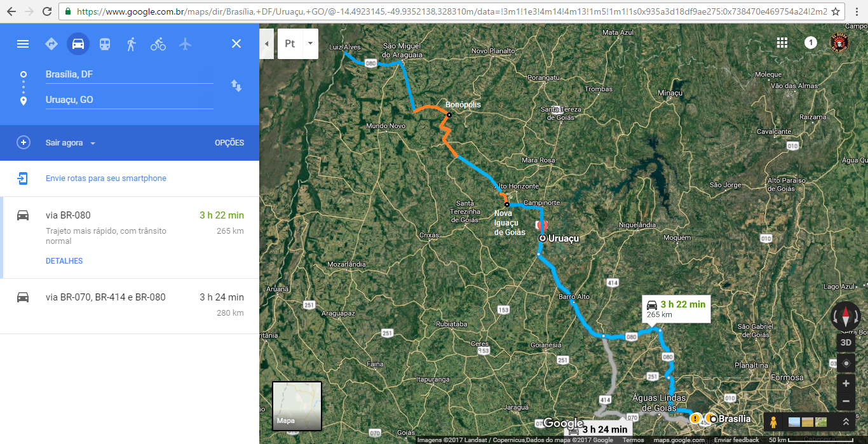
Task: Select route via BR-070, BR-414 e BR-080
Action: 130,306
